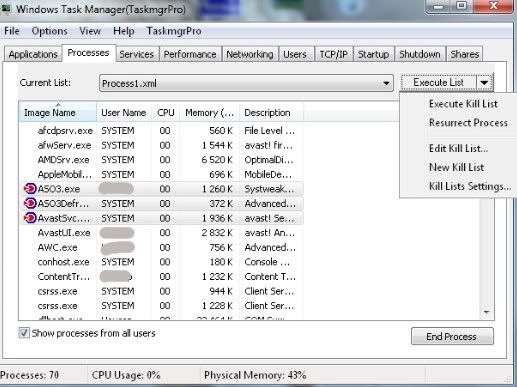
Task: Click CPU Usage: 0% in status bar
Action: (x=126, y=375)
